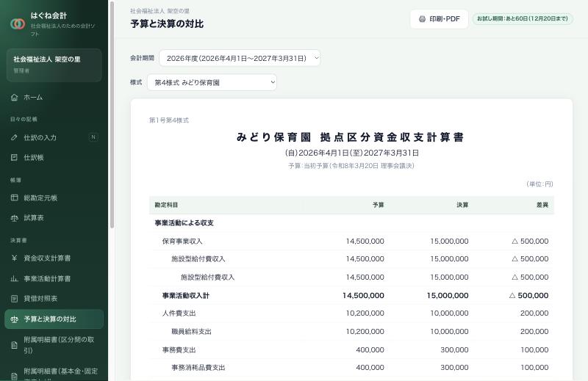Click the 人件費支出 row label

coord(179,313)
